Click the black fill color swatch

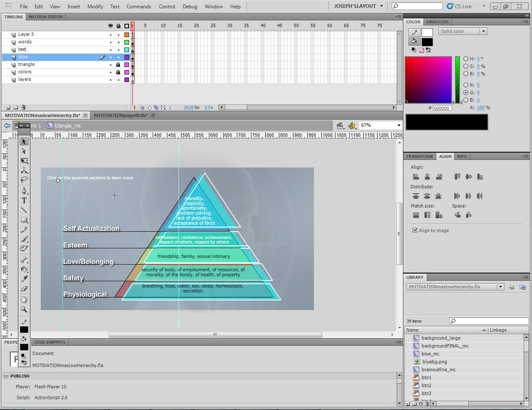427,42
